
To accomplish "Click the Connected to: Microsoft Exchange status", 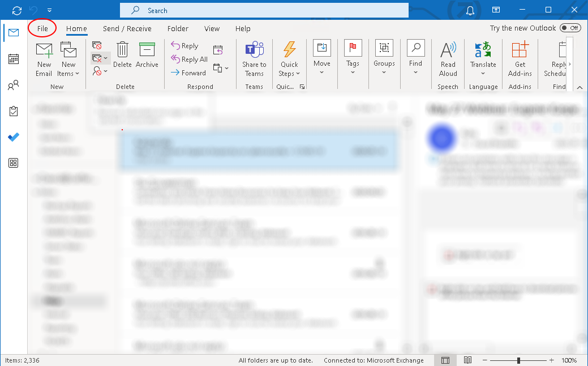I will 374,360.
